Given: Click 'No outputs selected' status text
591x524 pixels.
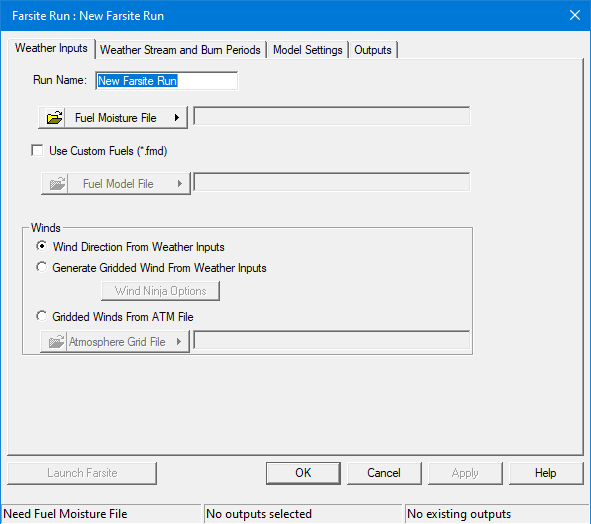Looking at the screenshot, I should pos(259,514).
